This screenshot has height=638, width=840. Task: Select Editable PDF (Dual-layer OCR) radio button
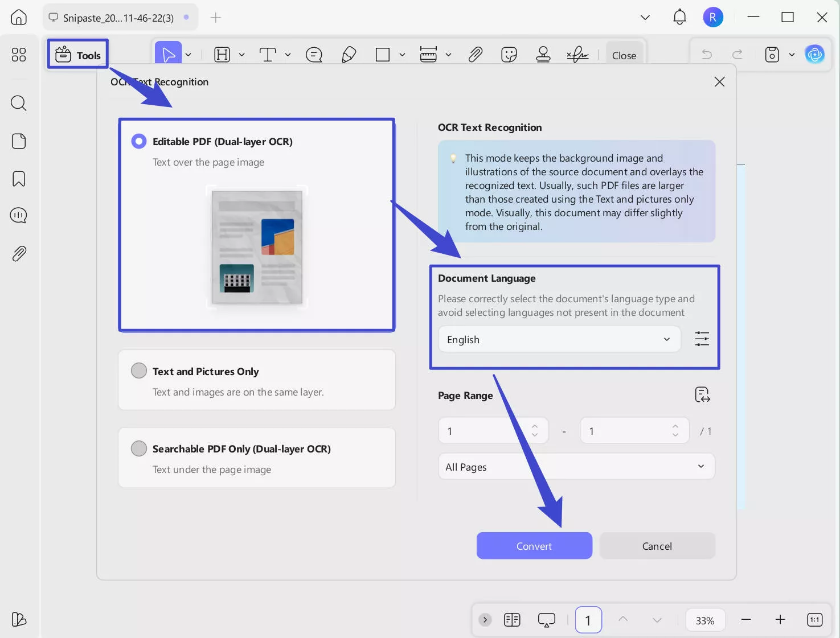139,141
